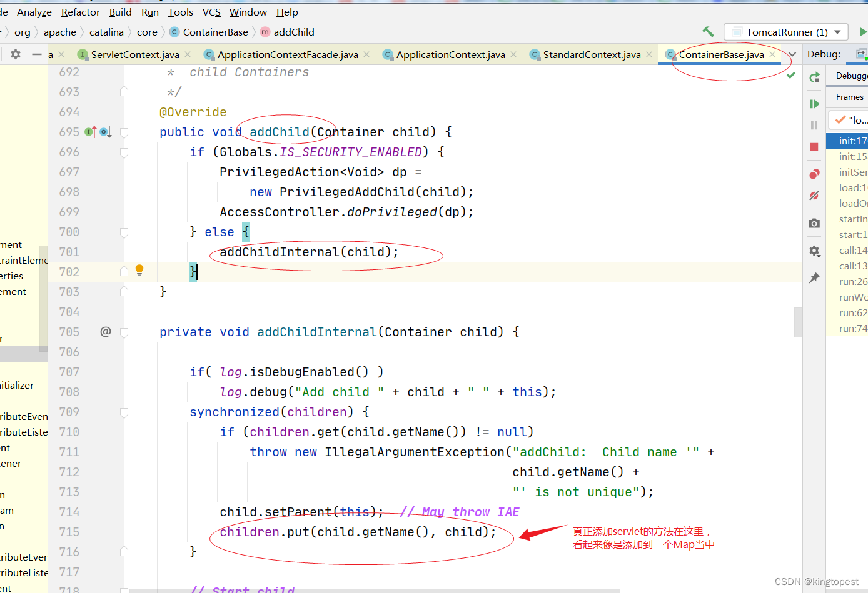Open debugger settings gear menu
Screen dimensions: 868x593
814,251
